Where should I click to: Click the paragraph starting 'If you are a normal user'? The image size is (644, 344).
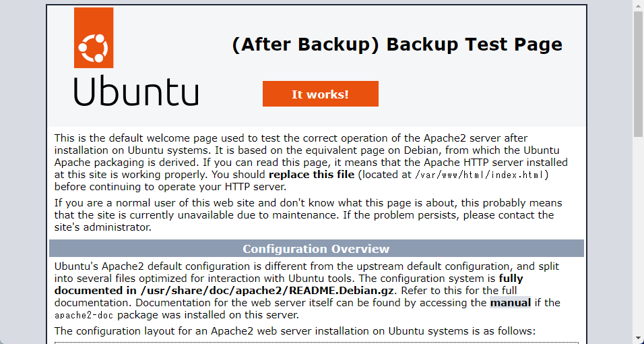(308, 214)
